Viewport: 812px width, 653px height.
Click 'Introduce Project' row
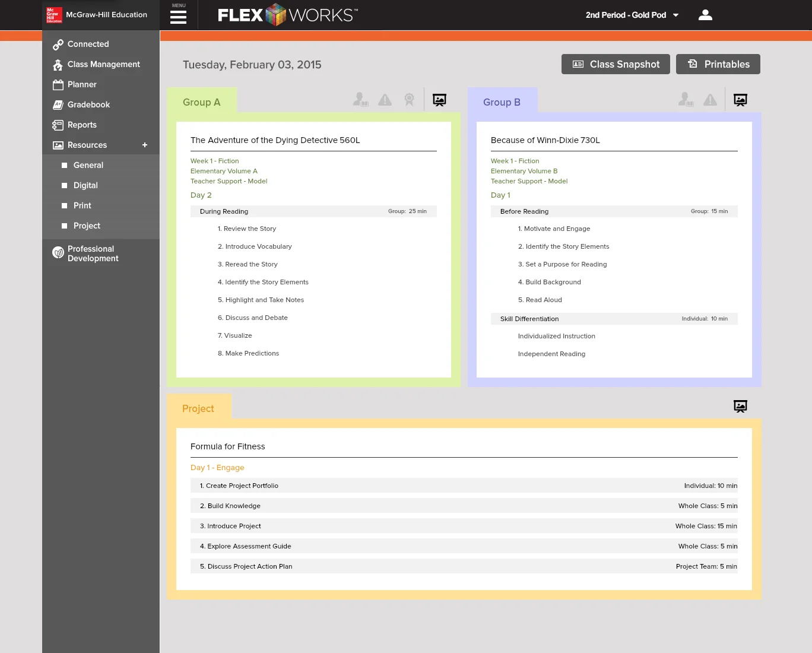pos(464,526)
